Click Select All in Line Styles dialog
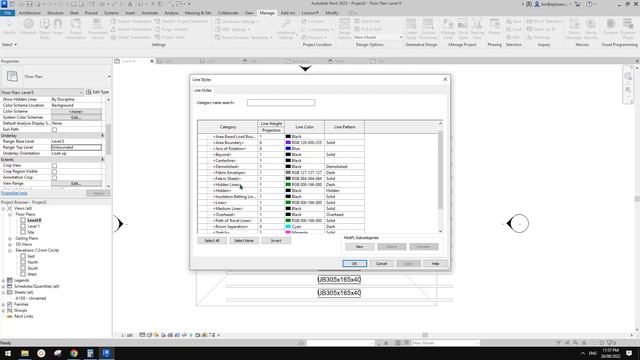 pyautogui.click(x=212, y=240)
